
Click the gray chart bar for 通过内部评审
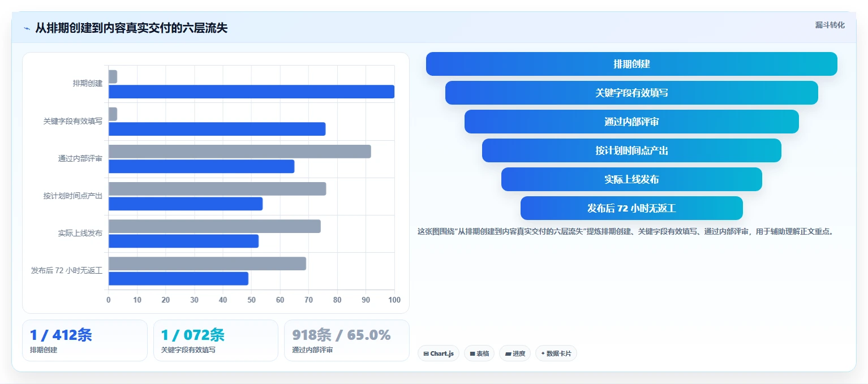coord(240,152)
